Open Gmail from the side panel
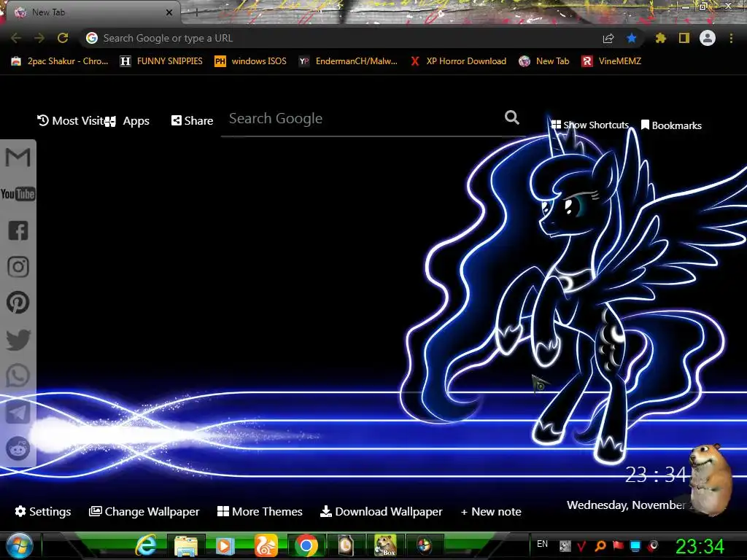747x560 pixels. click(x=18, y=157)
